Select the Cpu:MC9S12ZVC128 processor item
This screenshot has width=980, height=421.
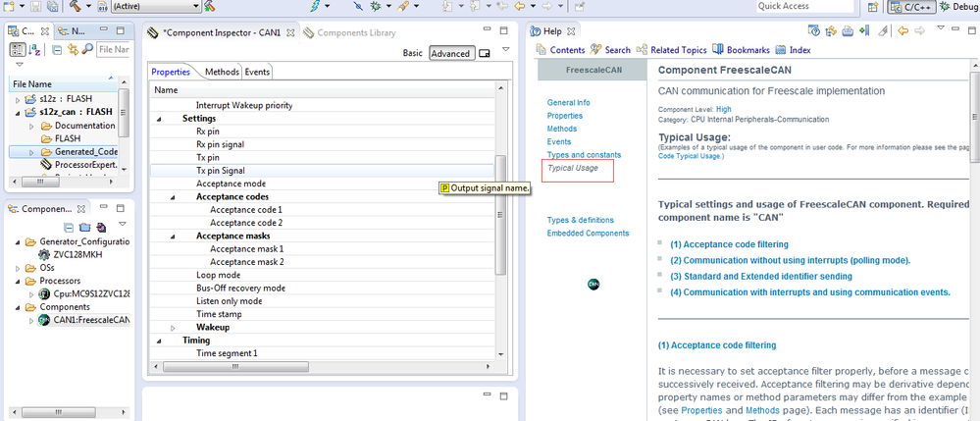[x=84, y=294]
